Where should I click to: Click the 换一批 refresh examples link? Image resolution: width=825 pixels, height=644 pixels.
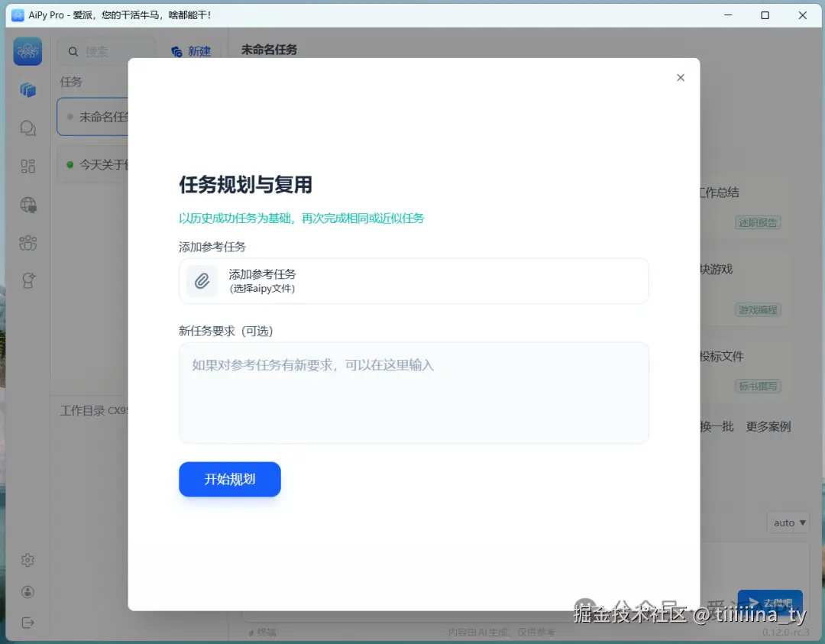click(x=715, y=426)
